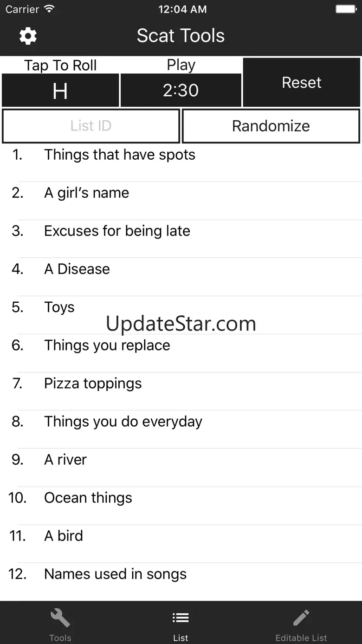This screenshot has width=362, height=644.
Task: Open settings with the gear icon
Action: [28, 36]
